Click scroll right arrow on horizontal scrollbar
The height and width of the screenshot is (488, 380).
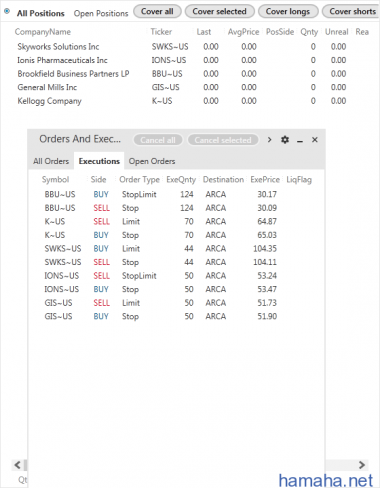click(x=361, y=465)
